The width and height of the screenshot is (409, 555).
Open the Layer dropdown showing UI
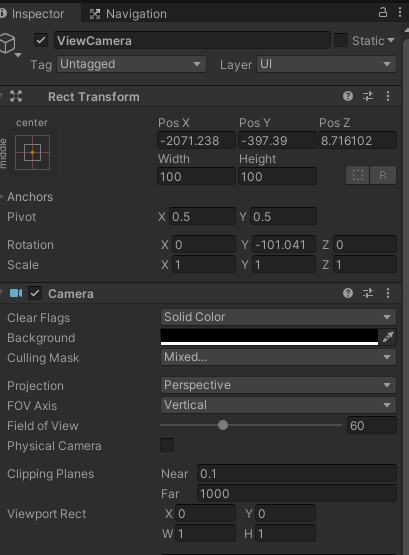[x=326, y=64]
